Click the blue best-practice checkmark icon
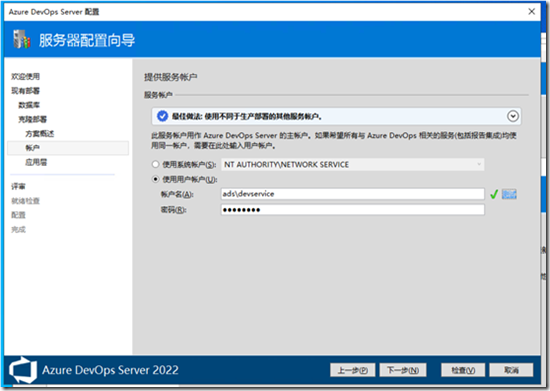The height and width of the screenshot is (391, 550). (162, 116)
